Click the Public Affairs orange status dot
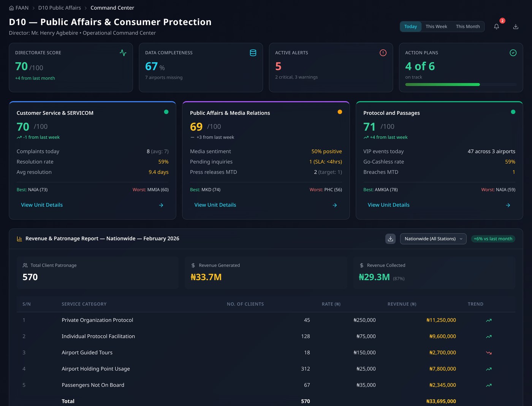 point(340,112)
